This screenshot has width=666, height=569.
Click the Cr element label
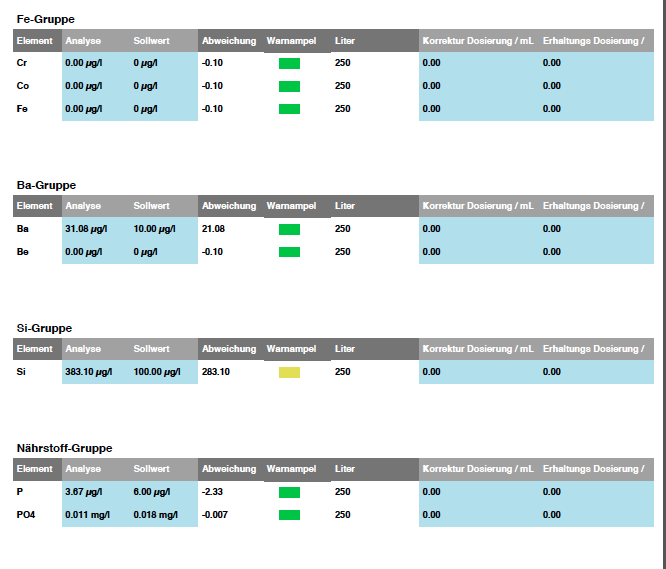click(22, 63)
